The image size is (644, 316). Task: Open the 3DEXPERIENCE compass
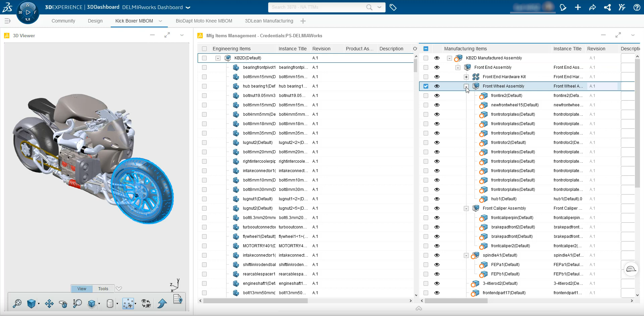coord(28,12)
